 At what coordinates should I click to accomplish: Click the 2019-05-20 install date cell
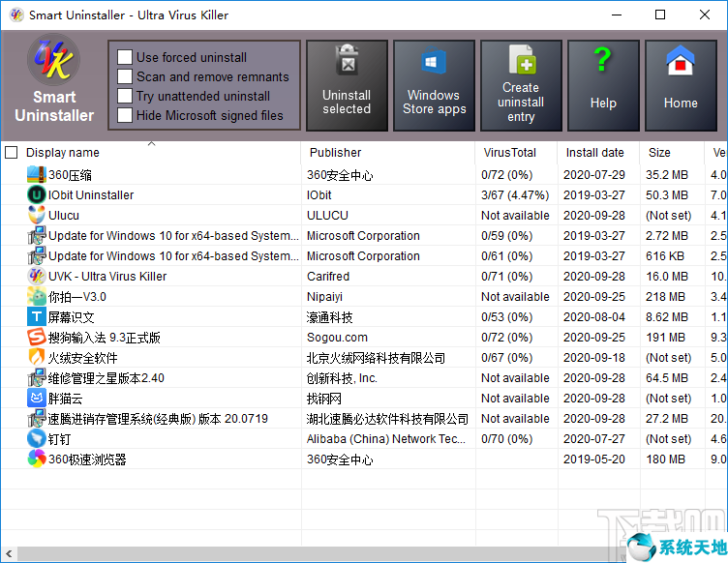point(594,459)
